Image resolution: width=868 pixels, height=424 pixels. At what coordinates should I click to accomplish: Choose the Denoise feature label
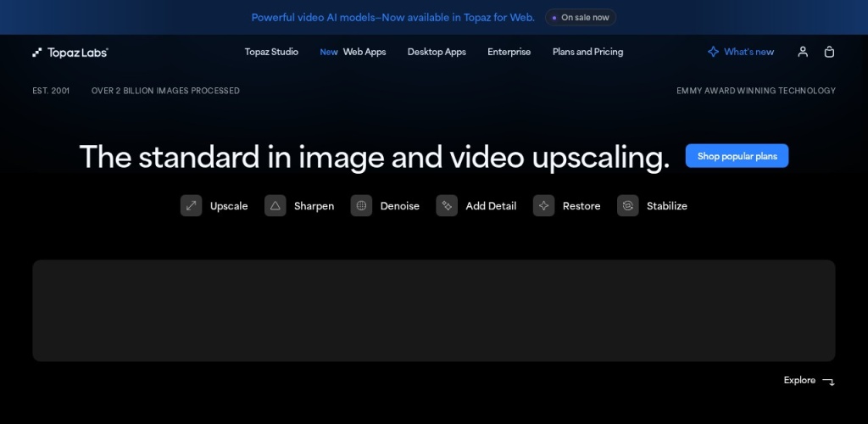[x=400, y=206]
